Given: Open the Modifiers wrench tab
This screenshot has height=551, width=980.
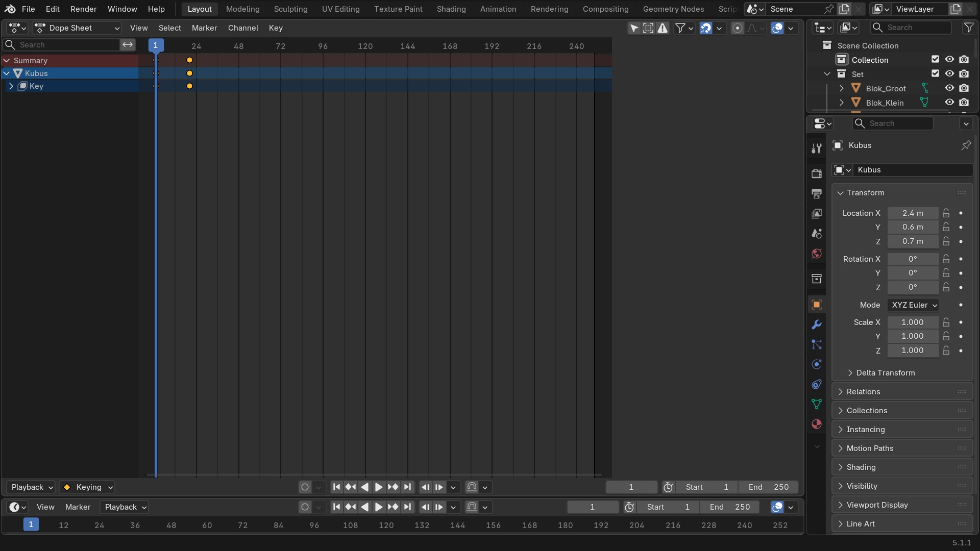Looking at the screenshot, I should click(817, 324).
